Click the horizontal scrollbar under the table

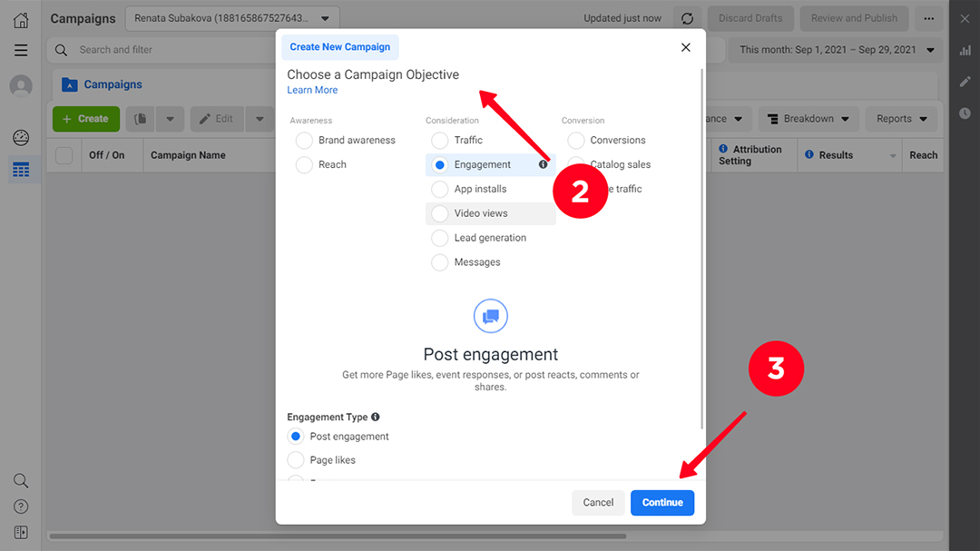coord(338,536)
